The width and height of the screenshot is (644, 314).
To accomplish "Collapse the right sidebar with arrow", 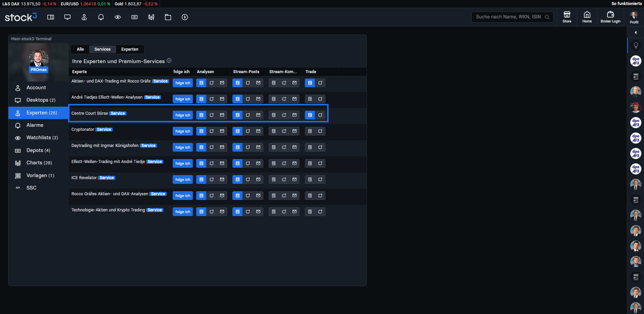I will [636, 32].
